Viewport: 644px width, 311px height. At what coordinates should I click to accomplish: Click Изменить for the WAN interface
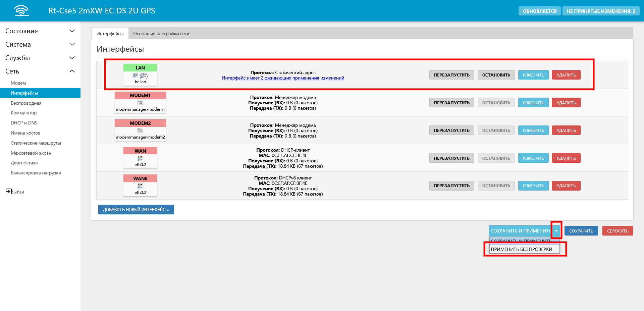(533, 158)
